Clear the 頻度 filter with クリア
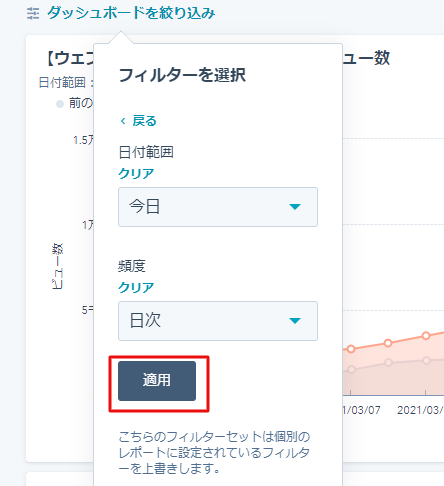 click(136, 287)
